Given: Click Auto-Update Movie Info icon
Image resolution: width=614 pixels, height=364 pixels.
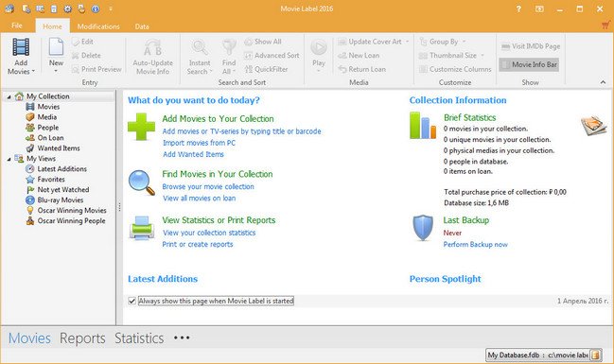Looking at the screenshot, I should pyautogui.click(x=152, y=48).
